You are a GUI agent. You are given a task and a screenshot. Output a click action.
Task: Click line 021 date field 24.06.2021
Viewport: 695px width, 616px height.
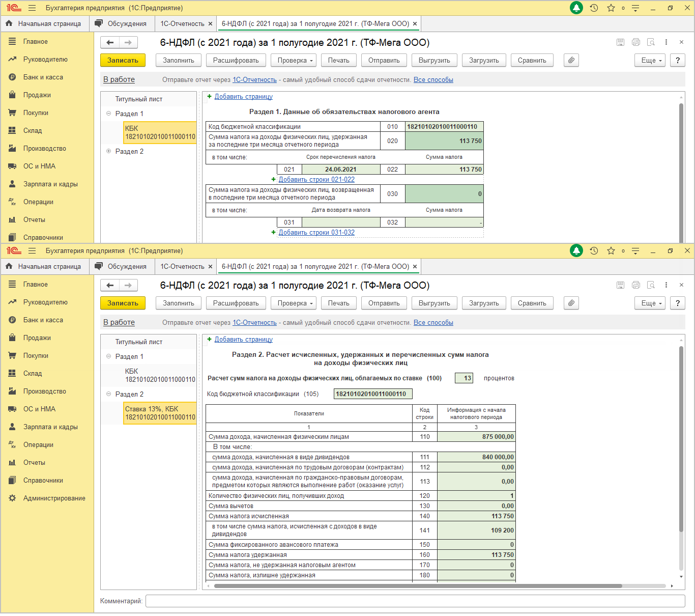pyautogui.click(x=341, y=170)
